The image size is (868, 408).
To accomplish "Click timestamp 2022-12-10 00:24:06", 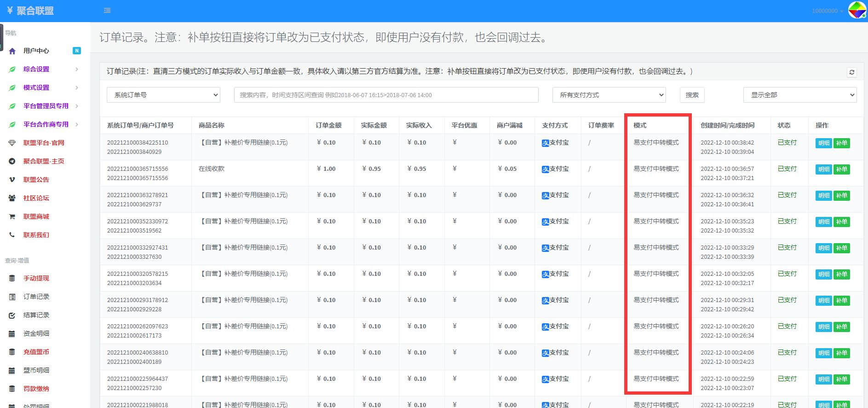I will click(727, 352).
